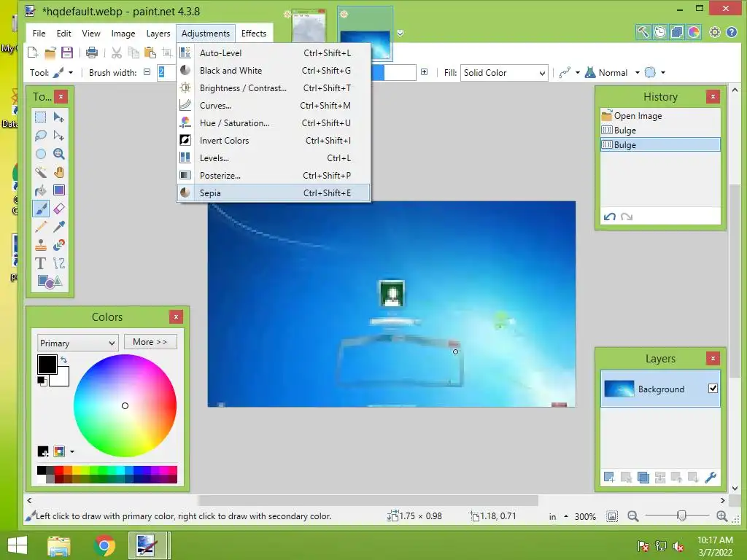Click the Undo arrow in History panel

click(610, 217)
